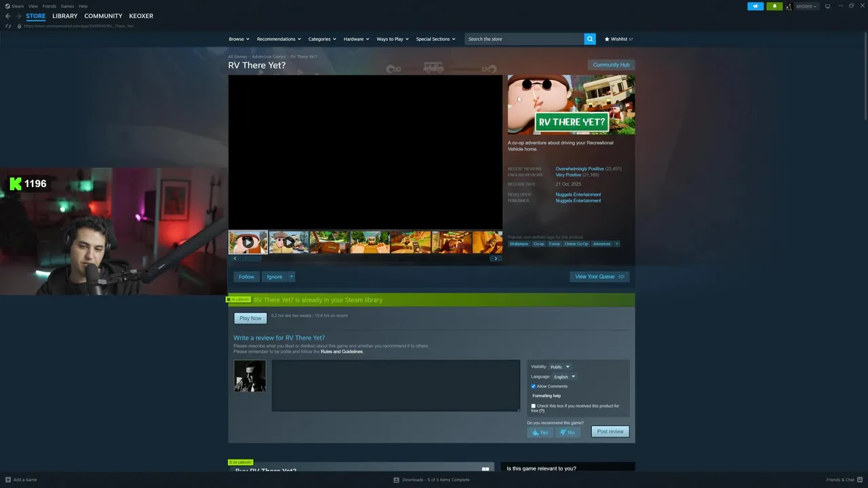This screenshot has height=488, width=868.
Task: Change review Visibility dropdown from Public
Action: click(559, 367)
